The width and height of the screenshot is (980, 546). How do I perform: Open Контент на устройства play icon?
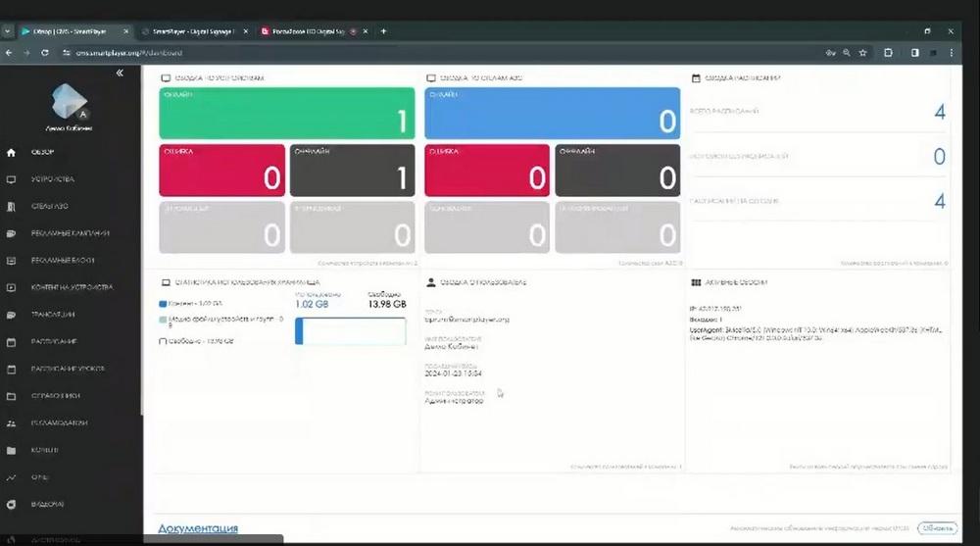(11, 287)
